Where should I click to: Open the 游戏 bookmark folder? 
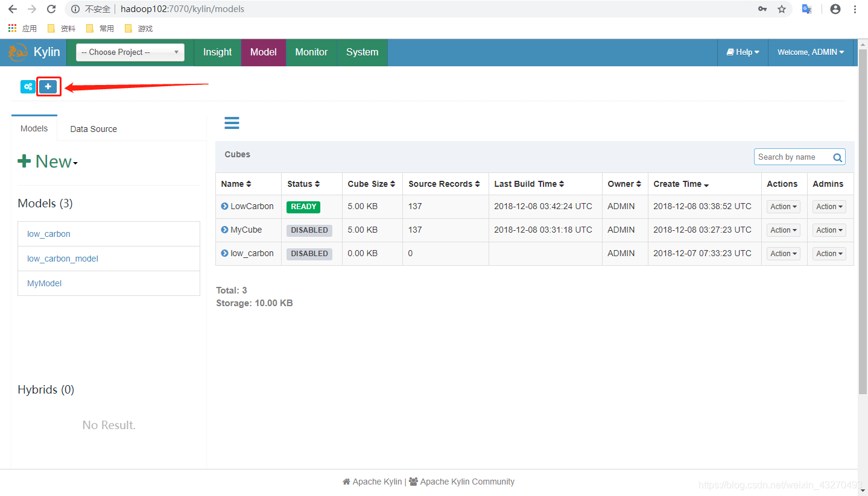pos(139,28)
